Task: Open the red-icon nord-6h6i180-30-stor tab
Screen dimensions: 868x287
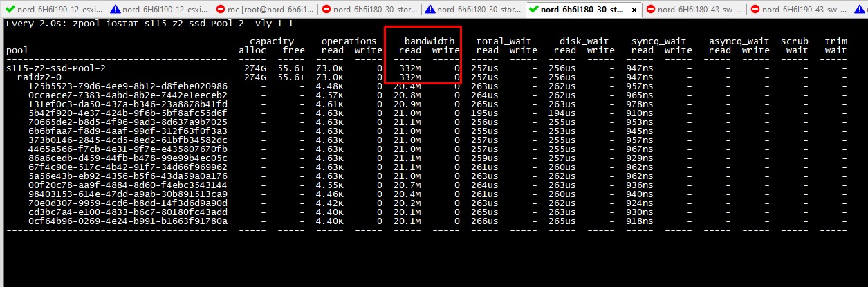Action: click(369, 10)
